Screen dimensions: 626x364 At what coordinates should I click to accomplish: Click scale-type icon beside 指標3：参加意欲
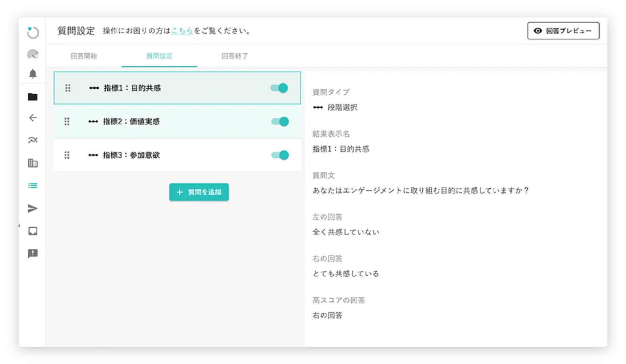tap(93, 155)
